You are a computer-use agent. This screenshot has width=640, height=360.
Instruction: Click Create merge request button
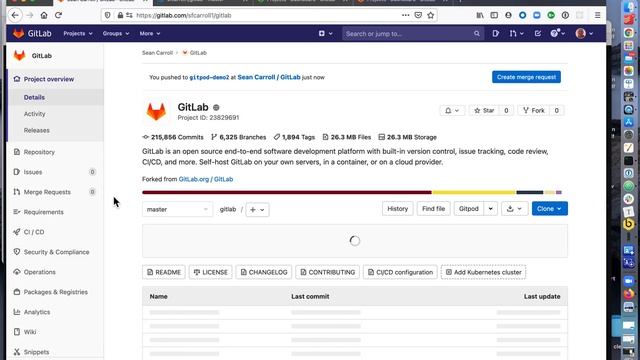[526, 77]
